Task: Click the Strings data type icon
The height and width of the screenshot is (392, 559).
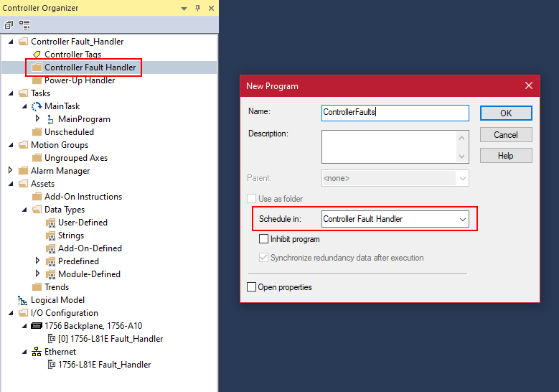Action: (51, 235)
